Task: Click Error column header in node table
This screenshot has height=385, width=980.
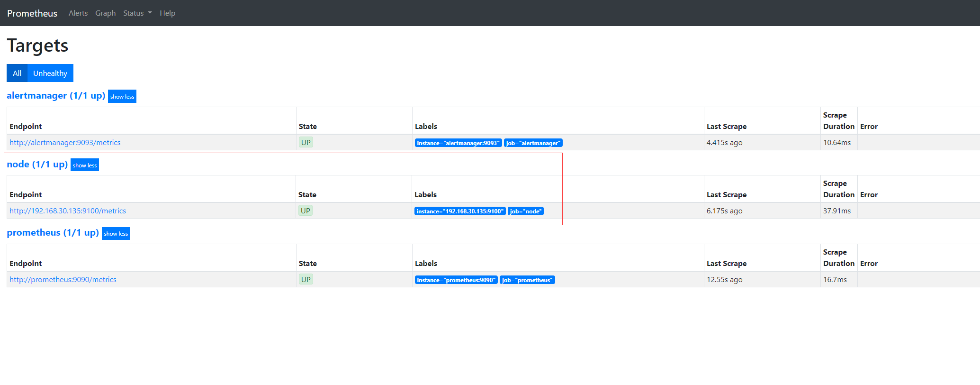Action: coord(869,194)
